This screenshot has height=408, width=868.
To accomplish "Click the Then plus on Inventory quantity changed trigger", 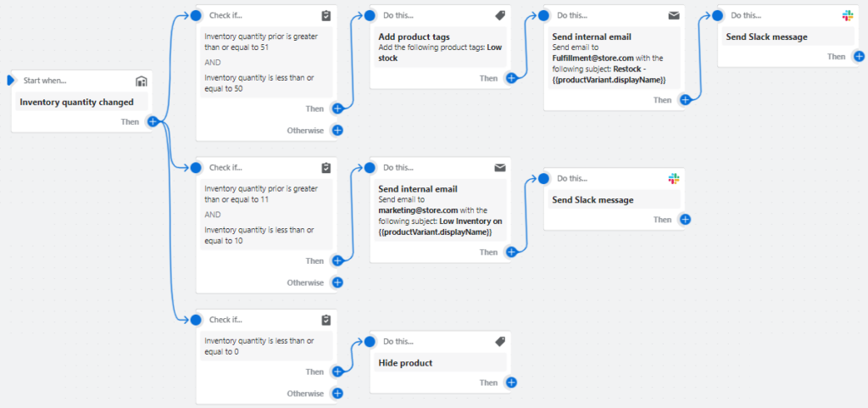I will tap(153, 121).
